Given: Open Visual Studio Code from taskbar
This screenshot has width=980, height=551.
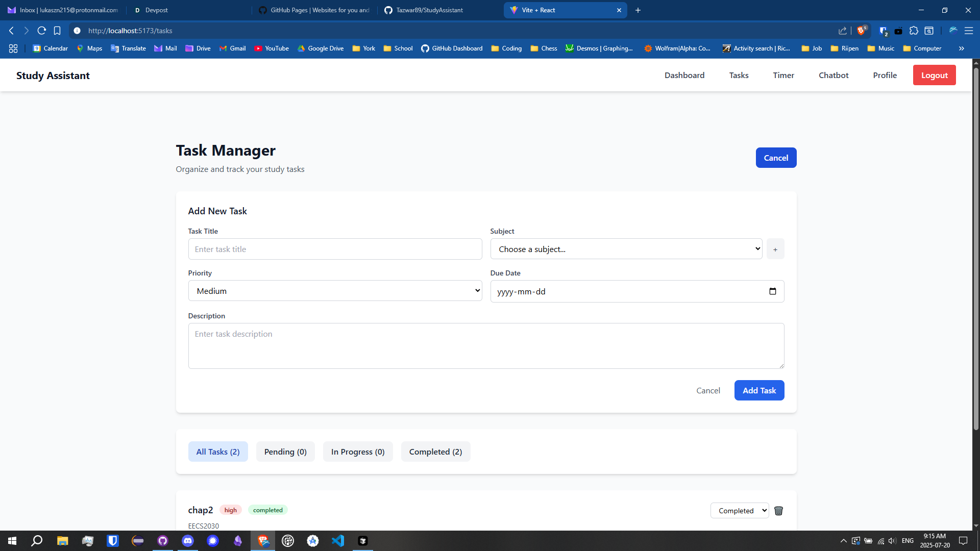Looking at the screenshot, I should (338, 541).
